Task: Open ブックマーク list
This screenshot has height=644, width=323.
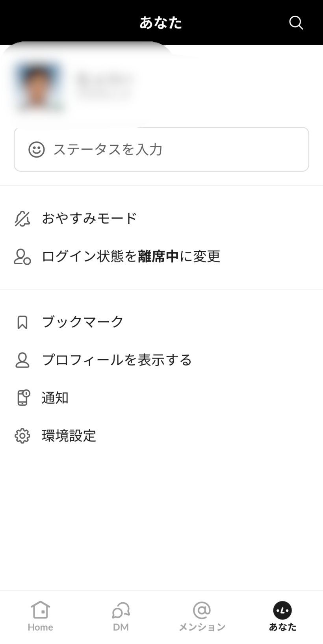Action: 83,322
